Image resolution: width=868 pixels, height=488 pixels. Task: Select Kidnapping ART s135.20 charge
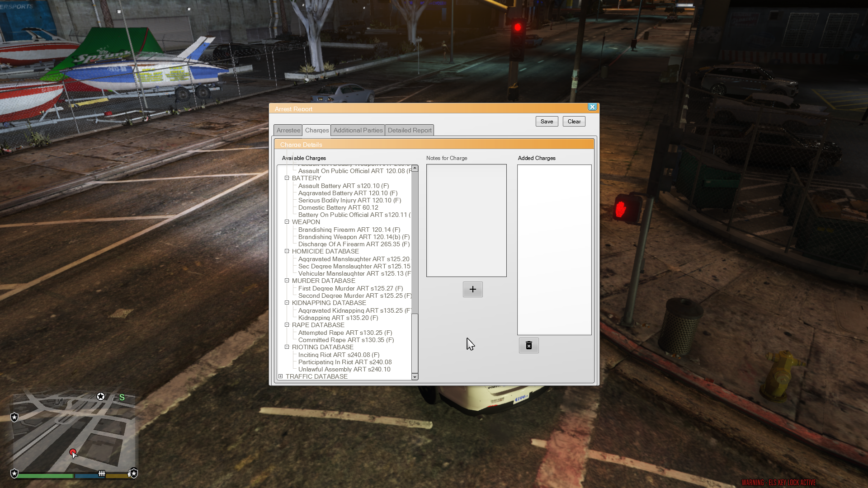click(338, 318)
